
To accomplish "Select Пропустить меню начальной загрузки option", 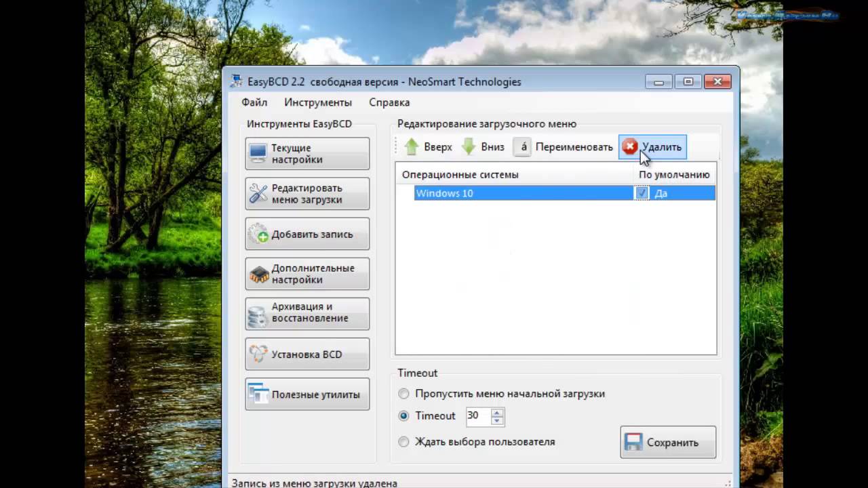I will [x=403, y=393].
